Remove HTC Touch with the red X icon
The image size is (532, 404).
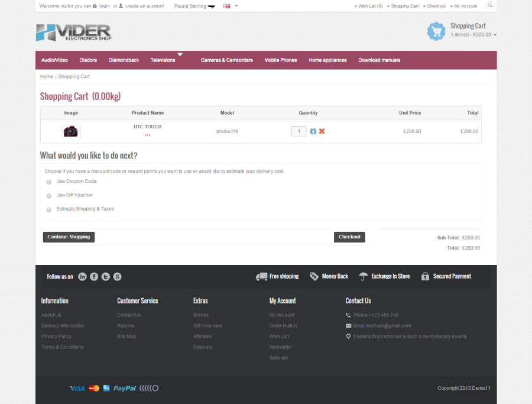[x=322, y=131]
